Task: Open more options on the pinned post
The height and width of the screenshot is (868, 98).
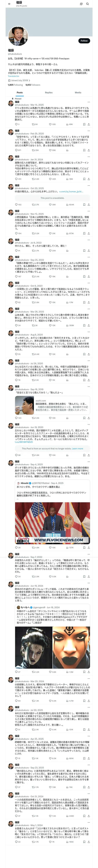Action: point(89,102)
